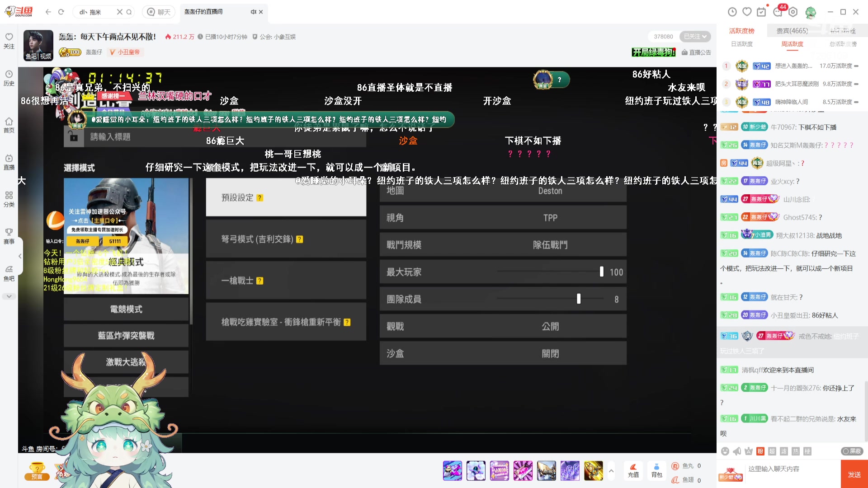Open notifications via the bell with 44 badge
Screen dimensions: 868x488
pyautogui.click(x=778, y=12)
